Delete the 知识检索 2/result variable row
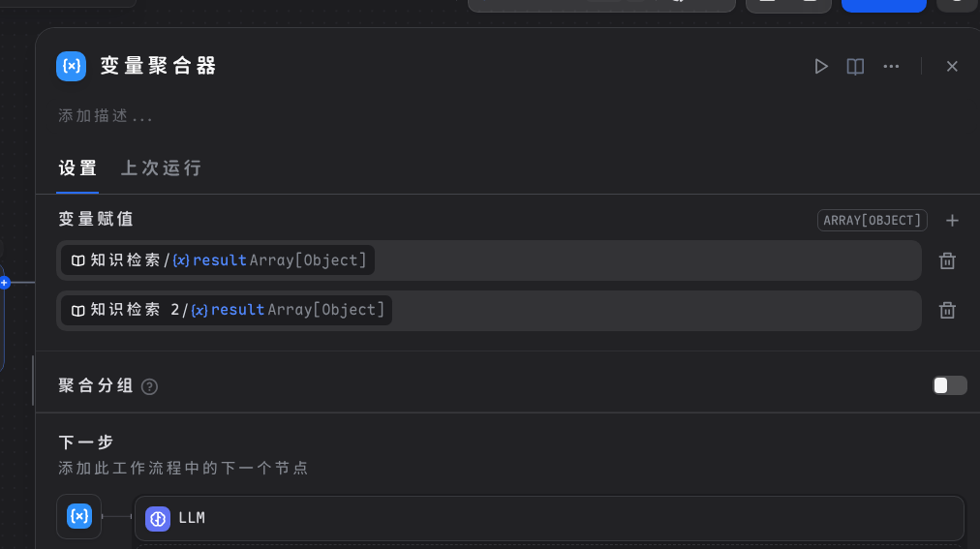 pyautogui.click(x=948, y=310)
